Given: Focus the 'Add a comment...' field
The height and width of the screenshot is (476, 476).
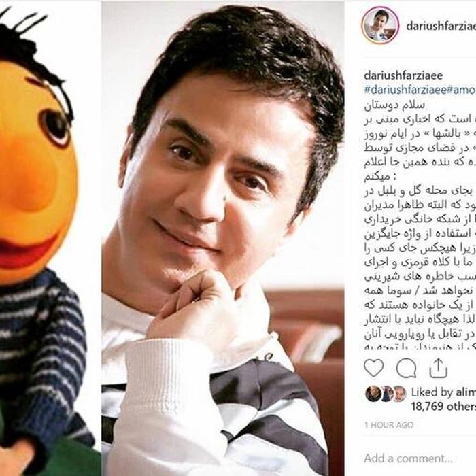Looking at the screenshot, I should pos(420,458).
